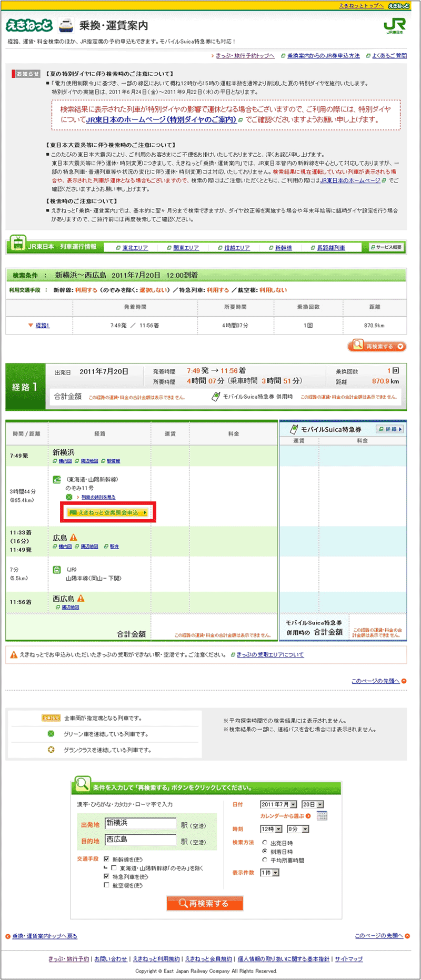Toggle the 新幹線を使う checkbox
Screen dimensions: 421x980
coord(106,859)
